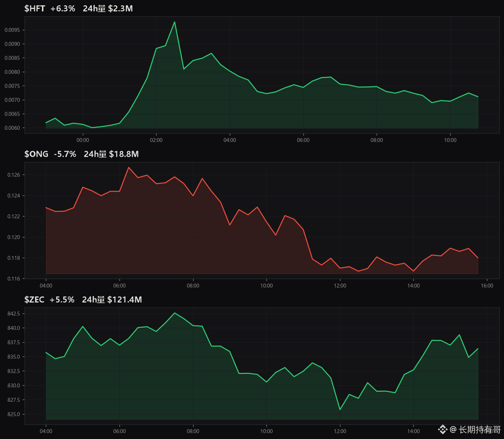
Task: Click the 16:00 time label on ONG chart
Action: coord(487,286)
